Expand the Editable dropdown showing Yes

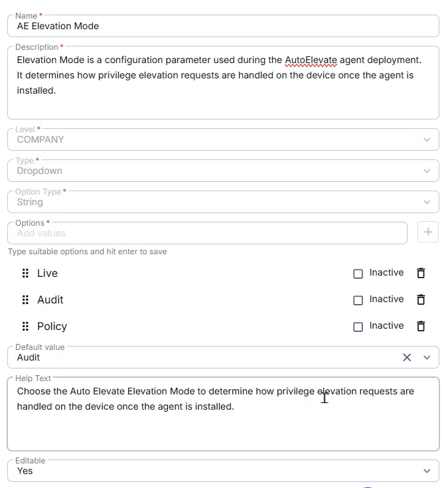[x=223, y=471]
